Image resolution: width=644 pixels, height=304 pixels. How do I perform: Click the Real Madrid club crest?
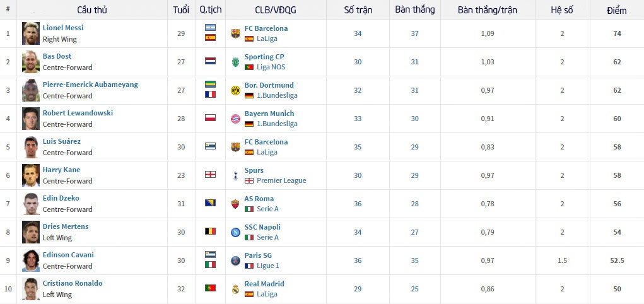point(236,289)
